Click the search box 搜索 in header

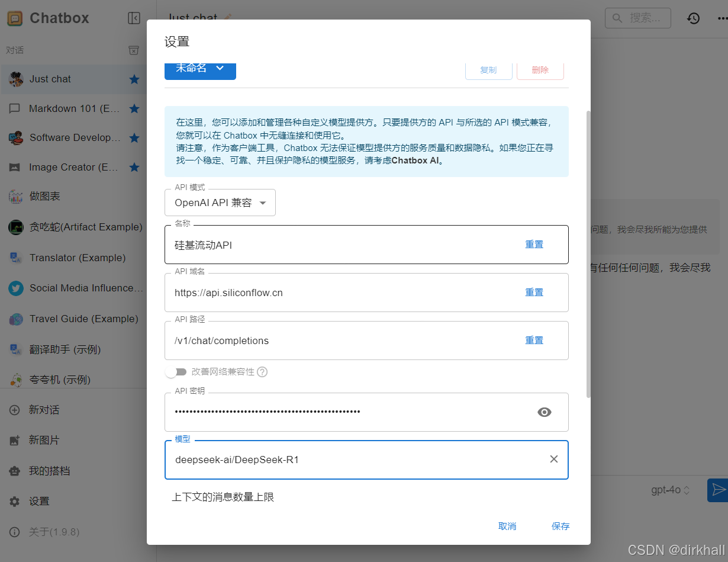click(638, 18)
